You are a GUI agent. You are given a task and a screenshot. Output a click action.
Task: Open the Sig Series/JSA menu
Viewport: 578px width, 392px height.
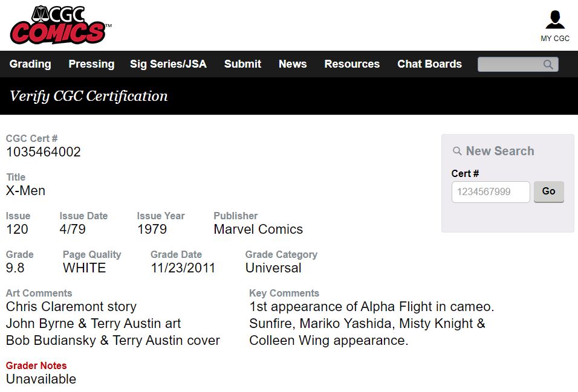tap(168, 64)
